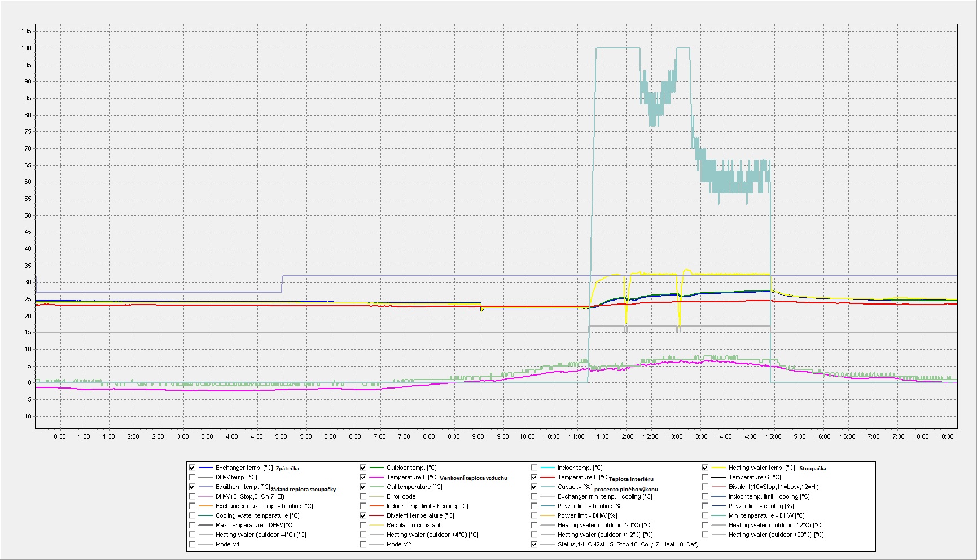
Task: Toggle off the Temperature E checkbox
Action: 363,477
